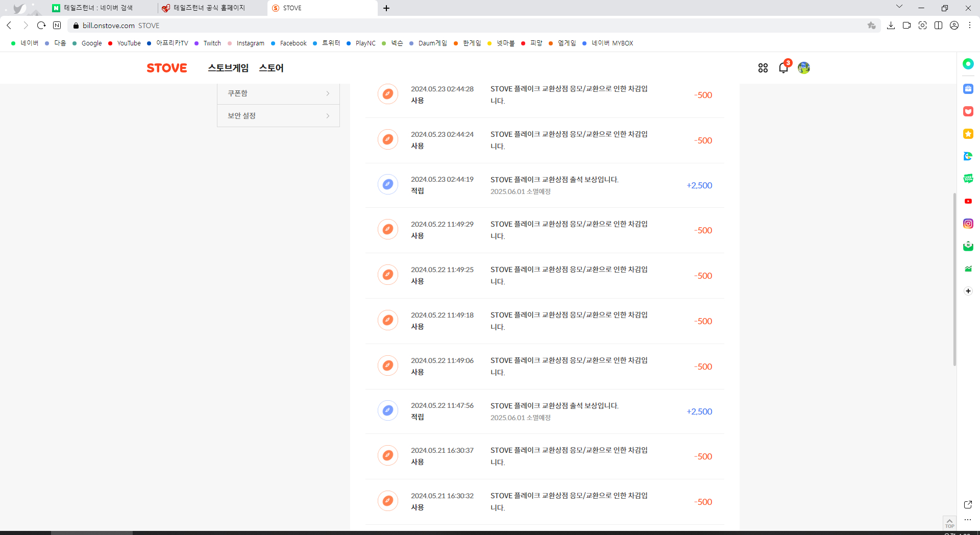Open the Instagram sidebar icon
980x535 pixels.
click(968, 224)
